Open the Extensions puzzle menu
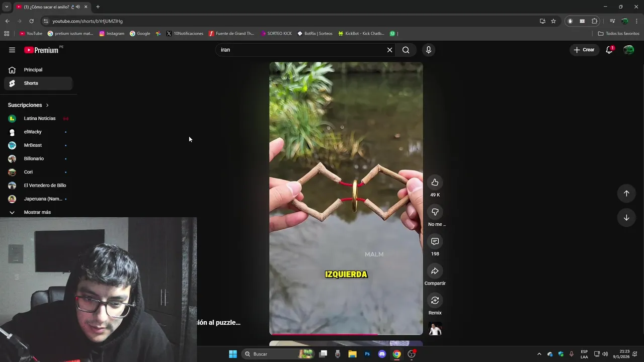The width and height of the screenshot is (644, 362). 595,21
